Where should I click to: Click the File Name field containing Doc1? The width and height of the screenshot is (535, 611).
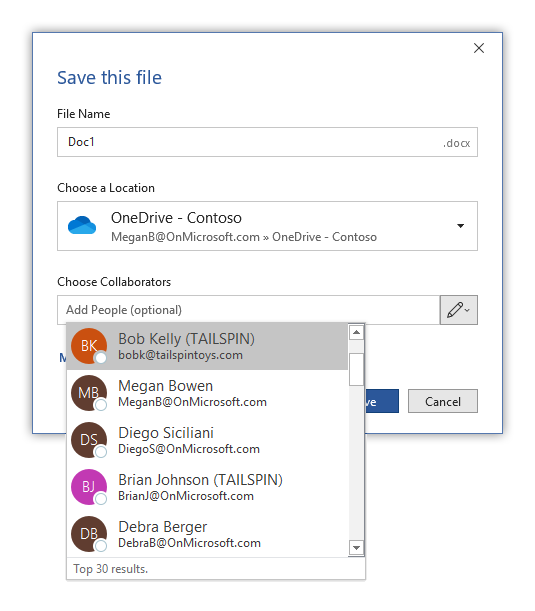pos(267,142)
